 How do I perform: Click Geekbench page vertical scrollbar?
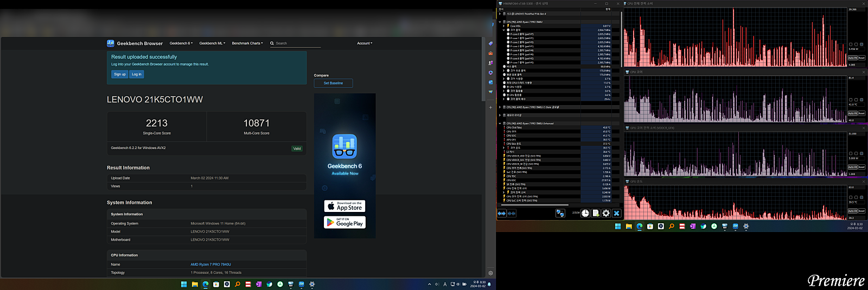coord(483,69)
